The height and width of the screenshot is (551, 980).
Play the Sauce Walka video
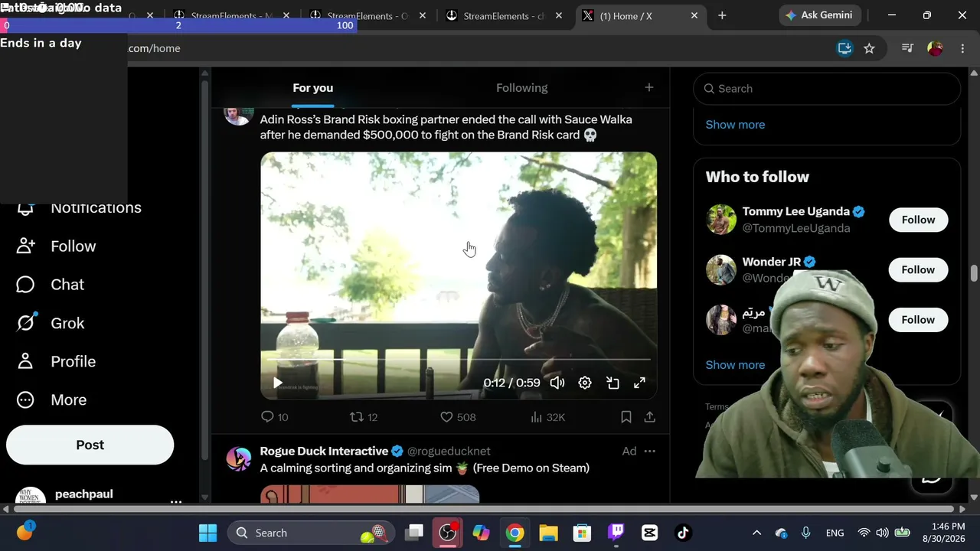(278, 383)
